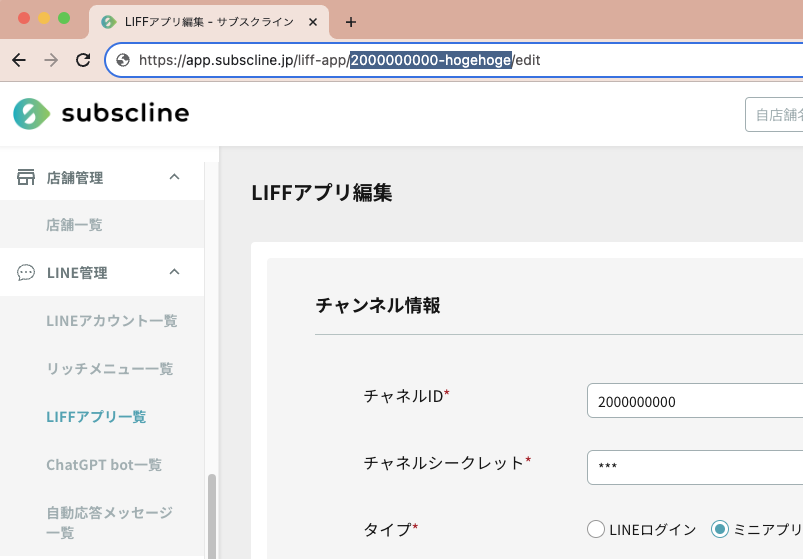The width and height of the screenshot is (803, 559).
Task: Click the browser reload icon
Action: coord(83,60)
